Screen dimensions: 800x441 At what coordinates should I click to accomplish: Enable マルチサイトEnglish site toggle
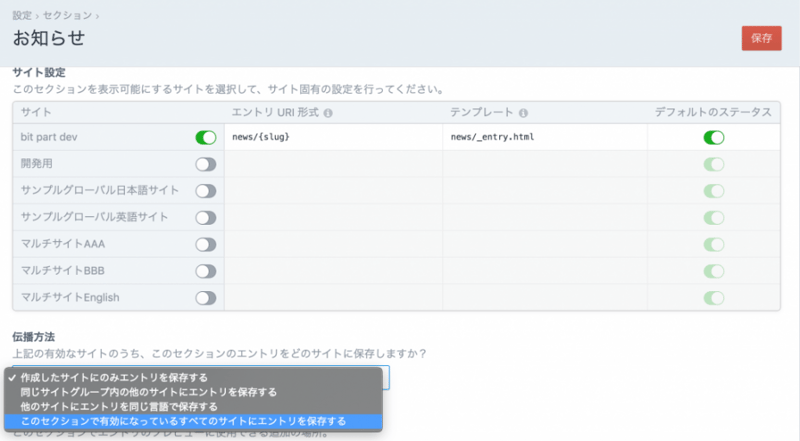tap(206, 297)
